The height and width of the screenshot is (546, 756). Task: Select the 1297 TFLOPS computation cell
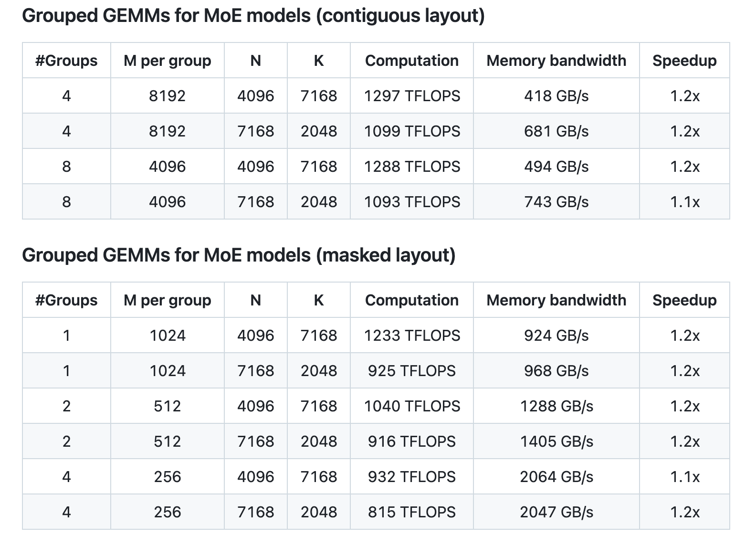412,96
